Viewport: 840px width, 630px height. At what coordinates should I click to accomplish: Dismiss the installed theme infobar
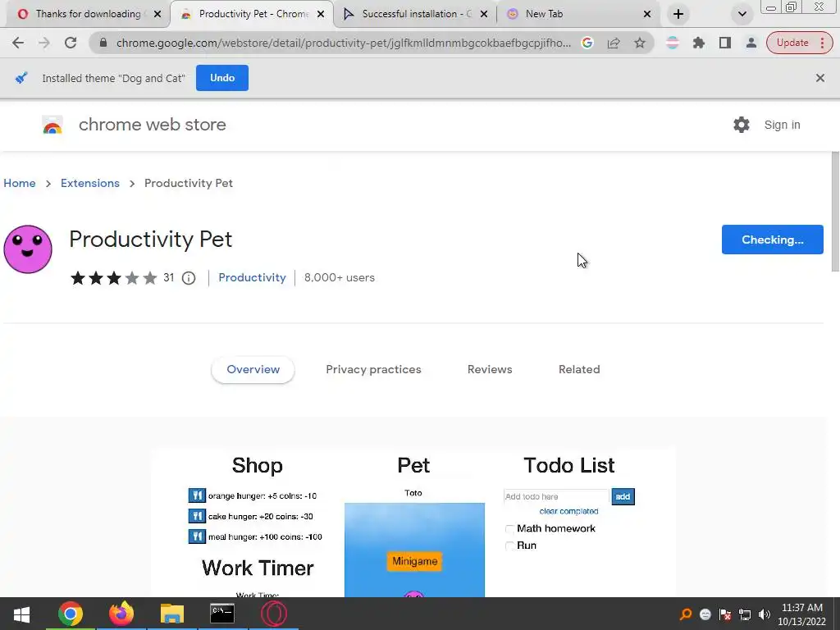point(820,78)
